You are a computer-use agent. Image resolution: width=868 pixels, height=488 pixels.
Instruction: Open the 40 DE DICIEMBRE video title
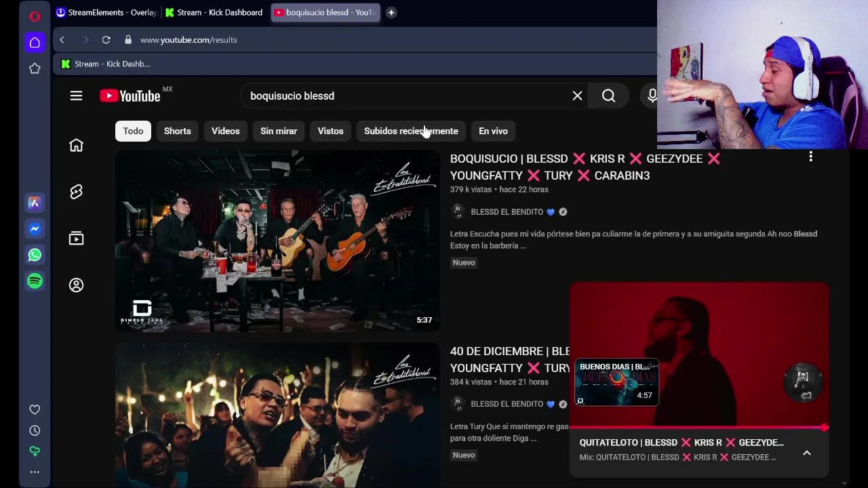[x=510, y=359]
